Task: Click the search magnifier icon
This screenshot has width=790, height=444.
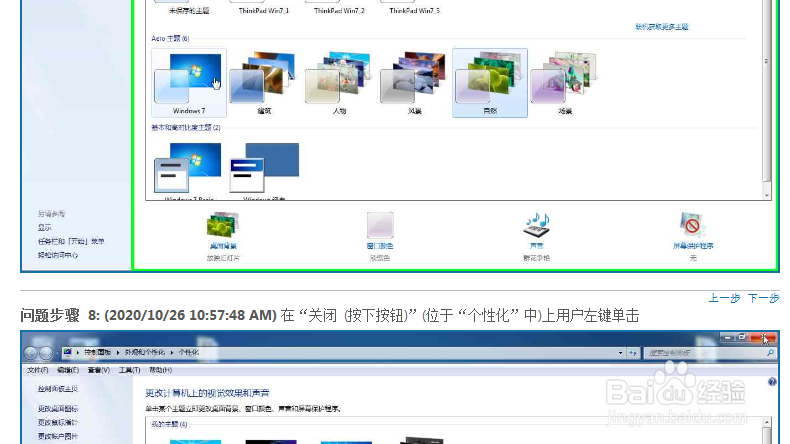Action: click(x=770, y=353)
